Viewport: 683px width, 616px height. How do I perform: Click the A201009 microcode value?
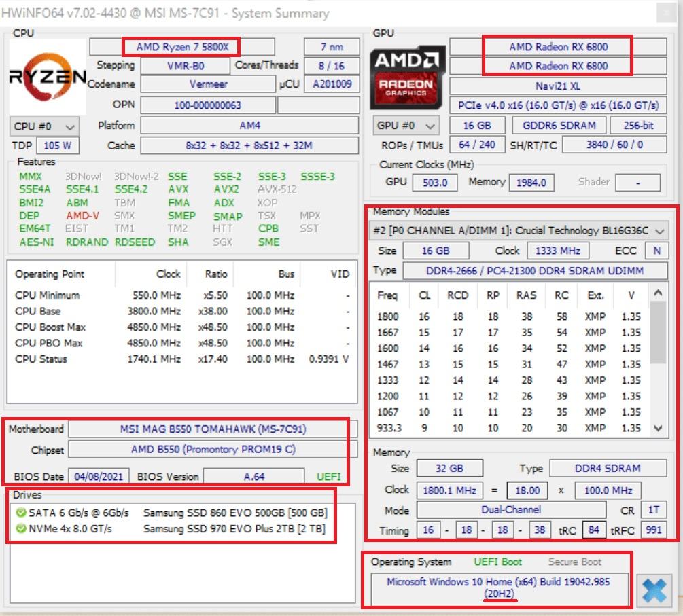332,84
